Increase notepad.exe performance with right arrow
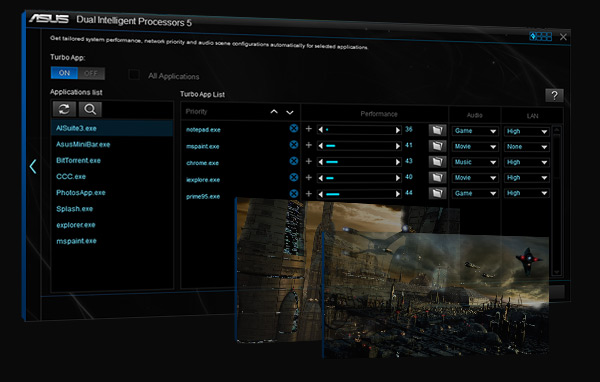The image size is (600, 382). pos(398,130)
